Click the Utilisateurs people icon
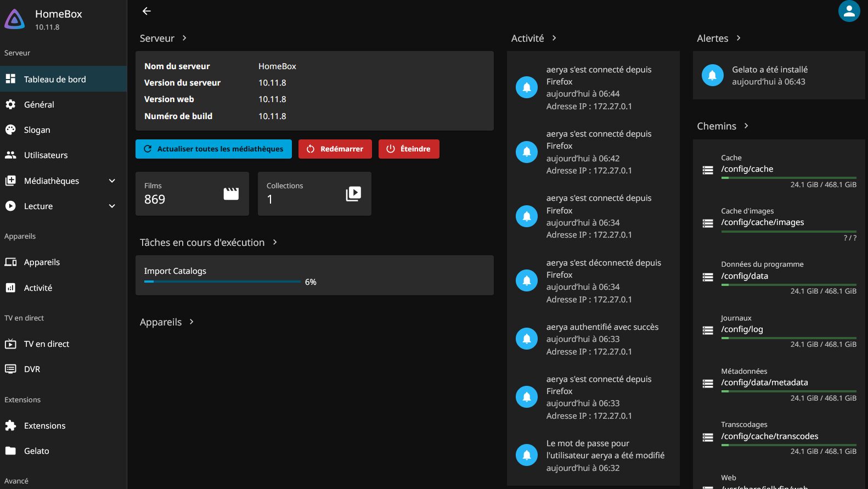Image resolution: width=868 pixels, height=489 pixels. pyautogui.click(x=10, y=155)
